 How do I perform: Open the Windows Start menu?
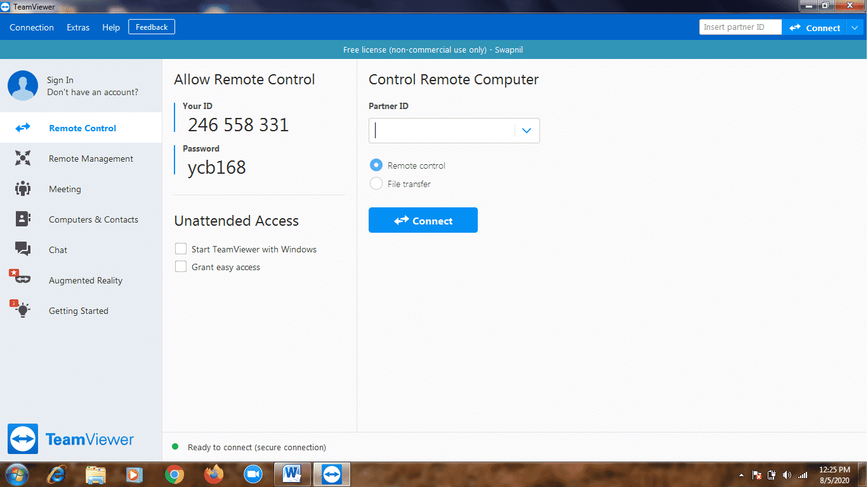pos(16,474)
